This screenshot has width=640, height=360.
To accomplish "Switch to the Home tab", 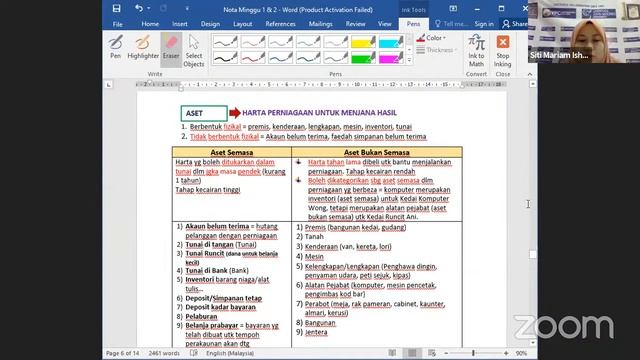I will pos(150,24).
